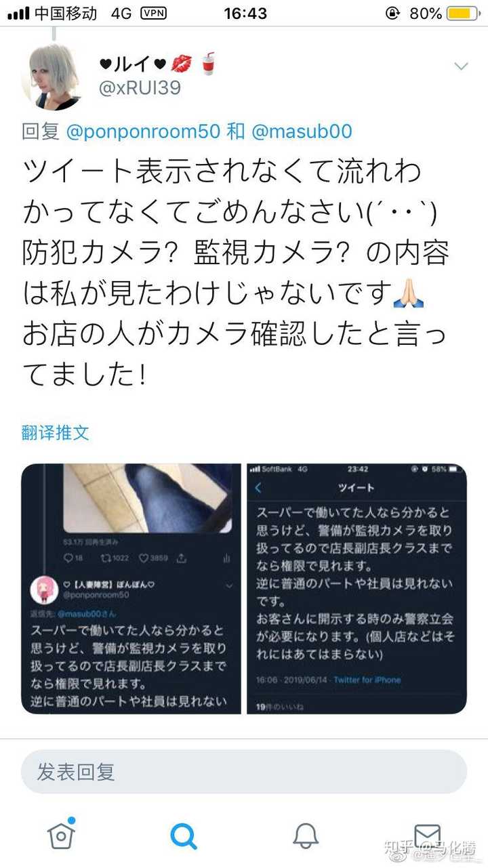Tap the main tweet text body
The image size is (488, 868).
click(x=236, y=272)
